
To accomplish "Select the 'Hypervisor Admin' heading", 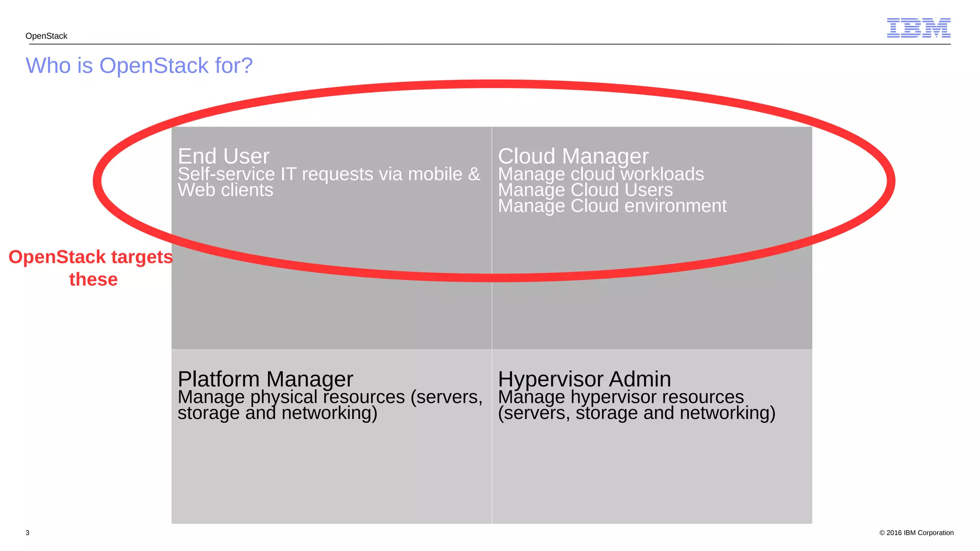I will pos(584,379).
